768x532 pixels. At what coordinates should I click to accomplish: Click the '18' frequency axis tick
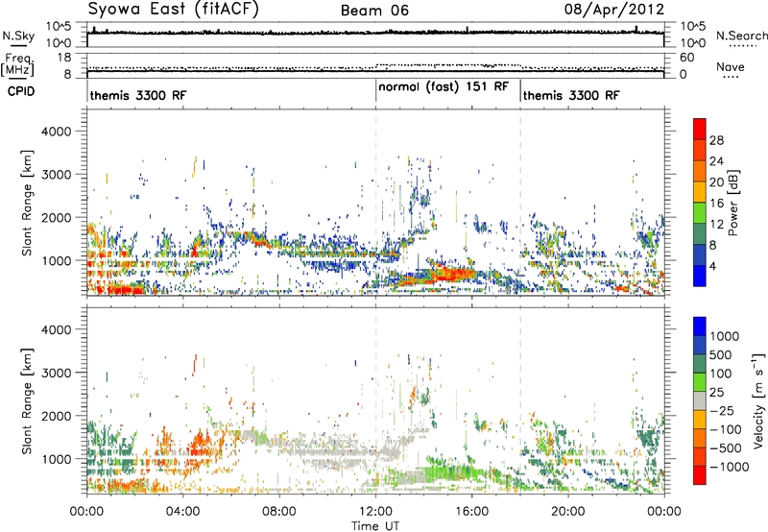coord(64,58)
